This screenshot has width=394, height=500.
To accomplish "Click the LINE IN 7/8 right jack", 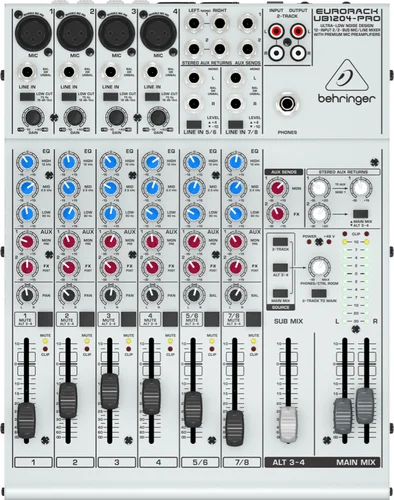I will point(236,104).
